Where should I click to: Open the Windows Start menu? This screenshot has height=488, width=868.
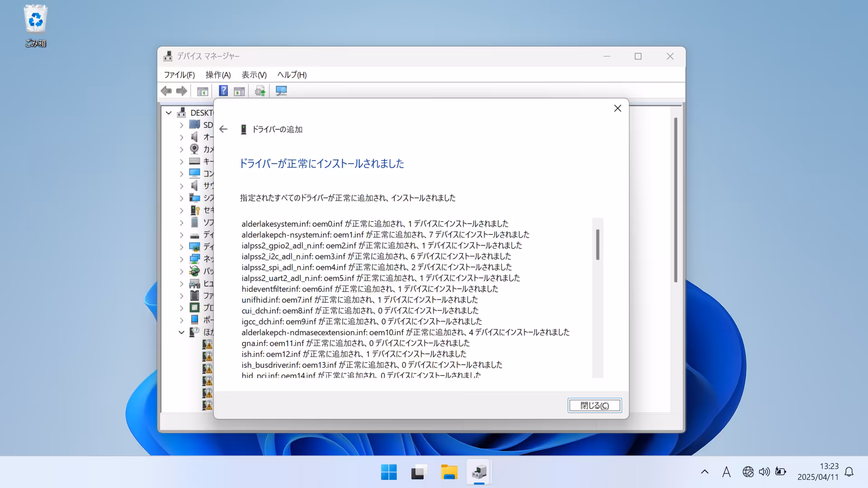coord(389,472)
